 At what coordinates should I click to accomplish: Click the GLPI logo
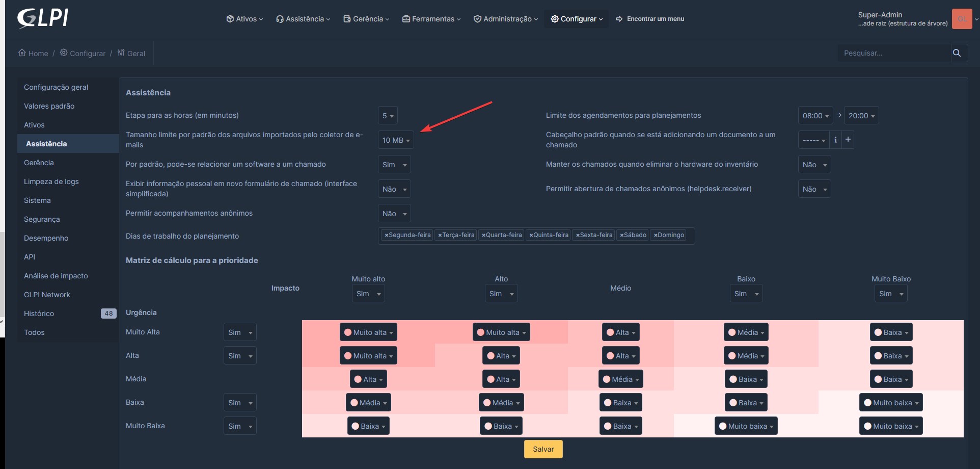click(x=43, y=18)
